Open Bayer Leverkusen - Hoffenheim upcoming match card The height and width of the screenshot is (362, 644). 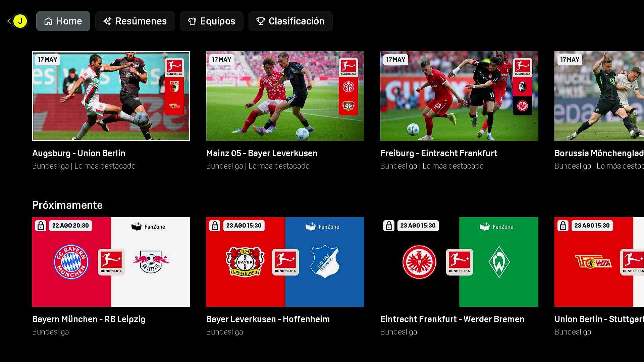pyautogui.click(x=285, y=262)
